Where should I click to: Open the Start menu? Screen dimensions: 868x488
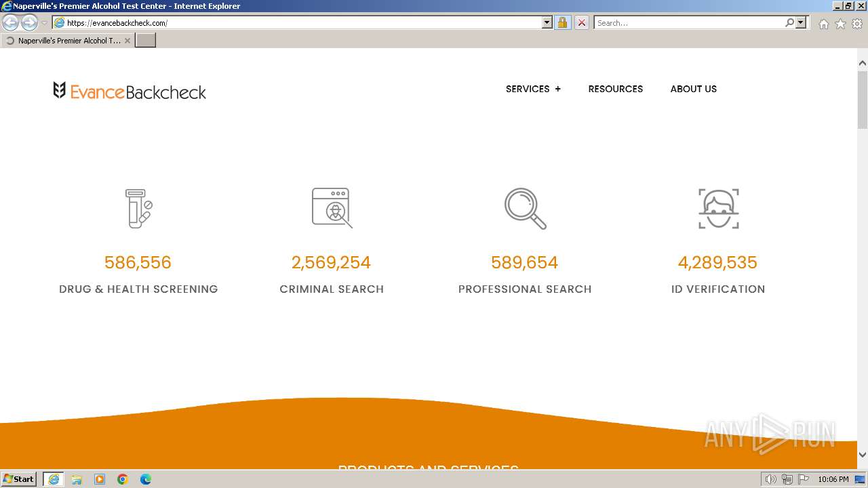point(18,479)
